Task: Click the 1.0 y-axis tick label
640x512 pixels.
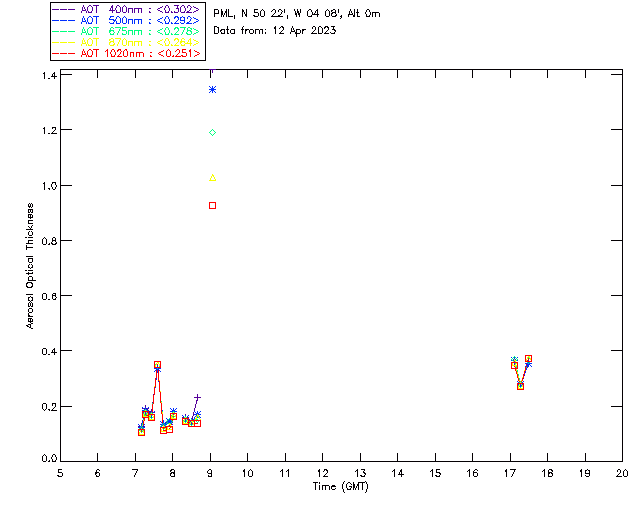Action: point(49,186)
